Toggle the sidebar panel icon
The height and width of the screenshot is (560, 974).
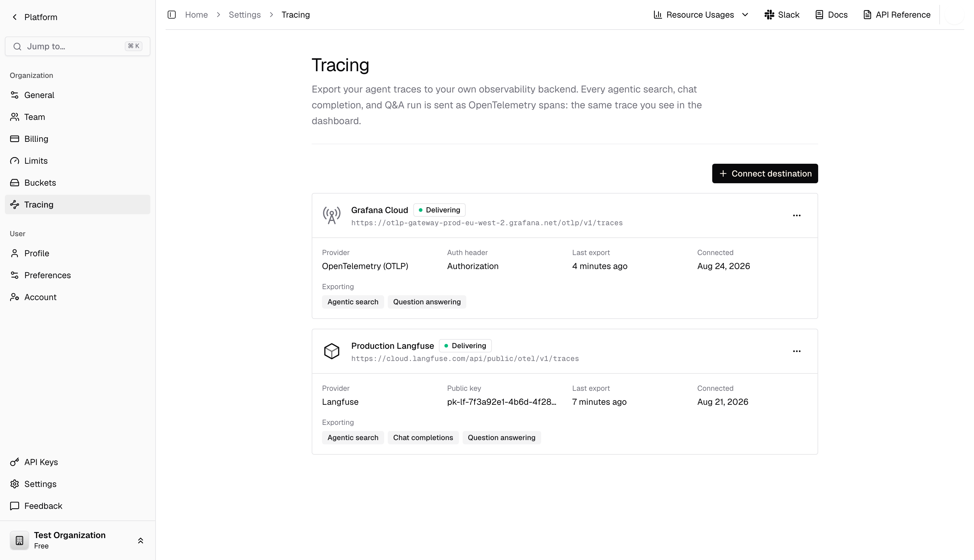[x=171, y=15]
